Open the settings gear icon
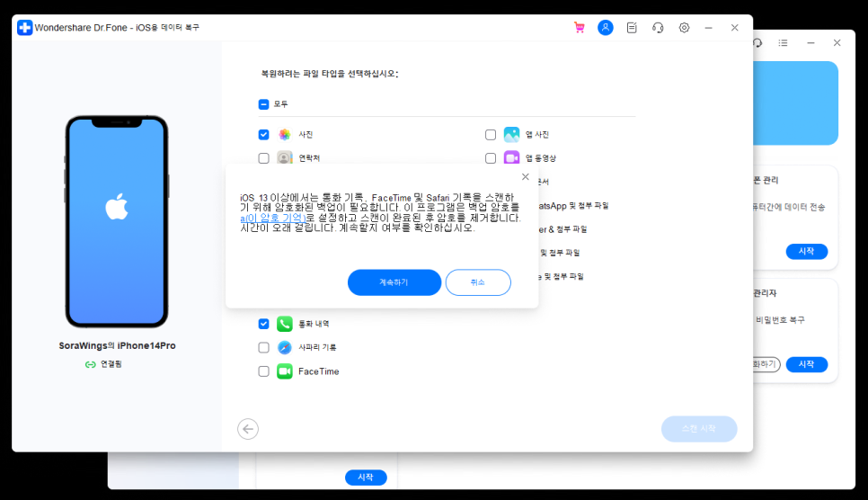This screenshot has width=868, height=500. click(x=684, y=28)
